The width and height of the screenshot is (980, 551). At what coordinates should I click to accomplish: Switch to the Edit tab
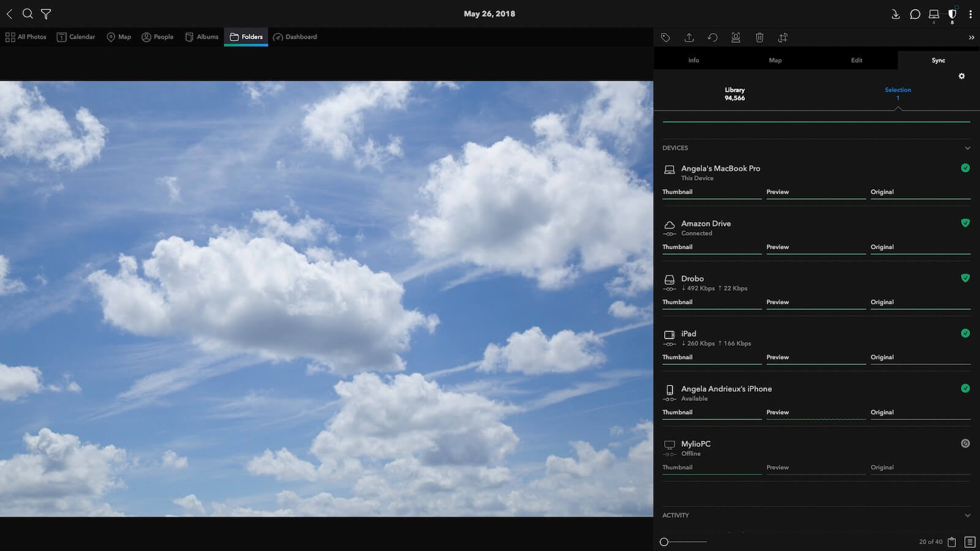(x=856, y=60)
